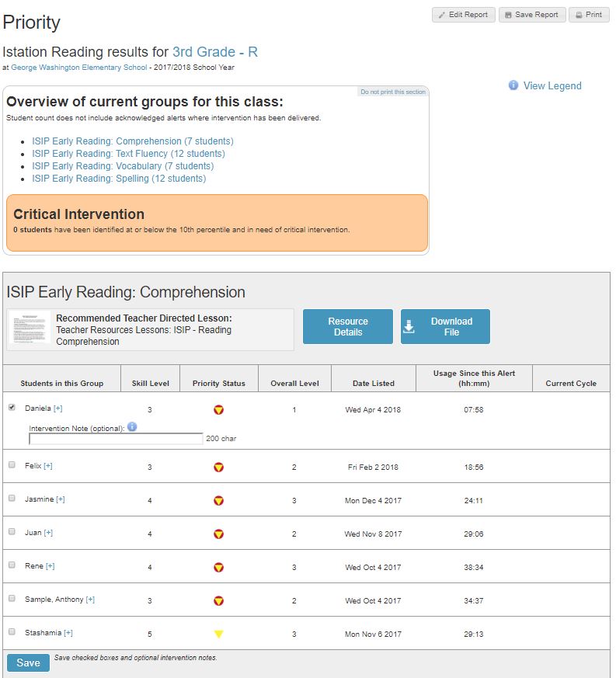The width and height of the screenshot is (616, 678).
Task: Click usage value 24:11 for Jasmine
Action: point(474,500)
